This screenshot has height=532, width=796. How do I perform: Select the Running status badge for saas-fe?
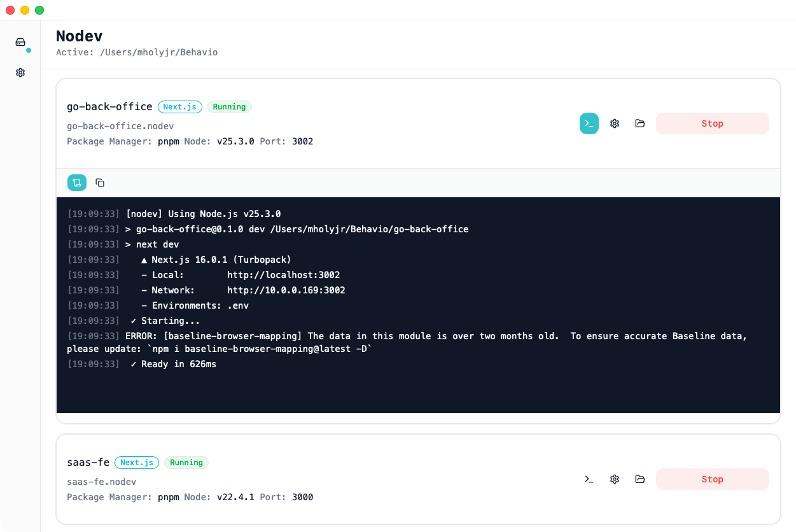(186, 462)
